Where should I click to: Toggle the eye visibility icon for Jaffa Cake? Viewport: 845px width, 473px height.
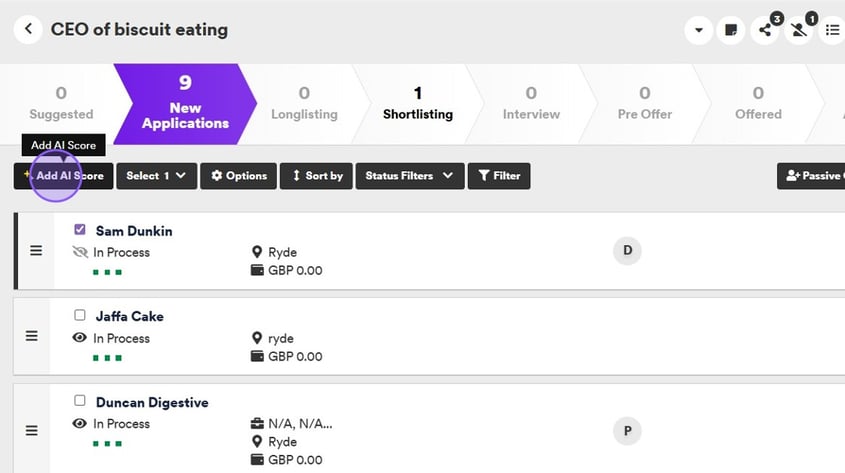click(80, 338)
